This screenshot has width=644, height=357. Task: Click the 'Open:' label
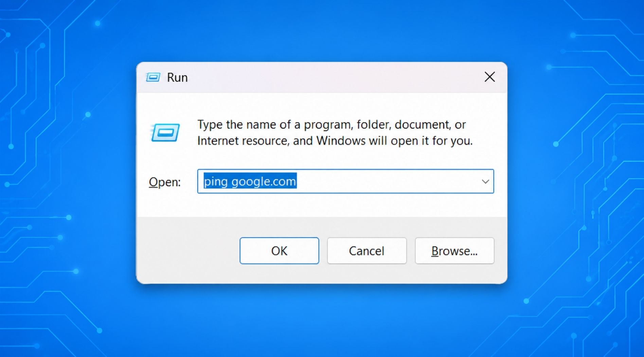(x=165, y=182)
